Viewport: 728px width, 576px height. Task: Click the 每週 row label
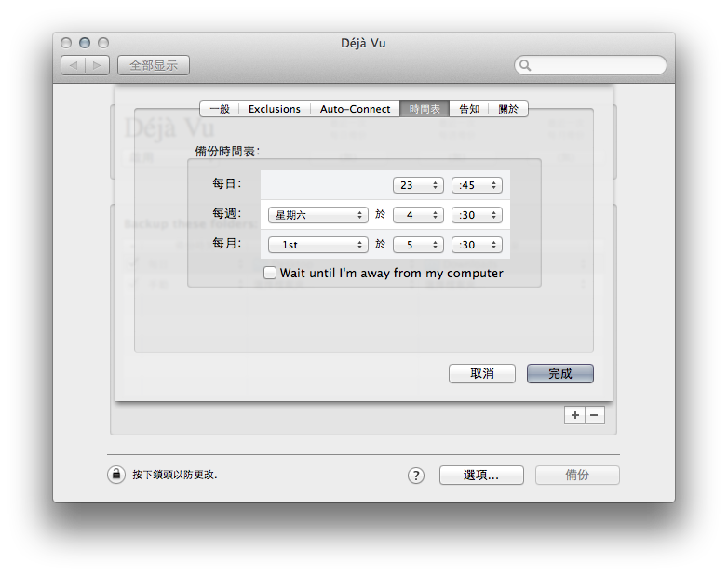tap(227, 213)
